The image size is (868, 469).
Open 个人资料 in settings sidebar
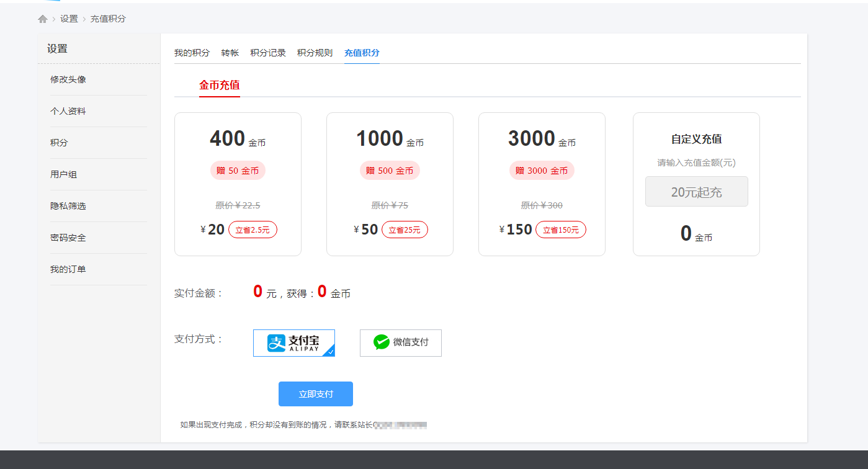pyautogui.click(x=68, y=111)
